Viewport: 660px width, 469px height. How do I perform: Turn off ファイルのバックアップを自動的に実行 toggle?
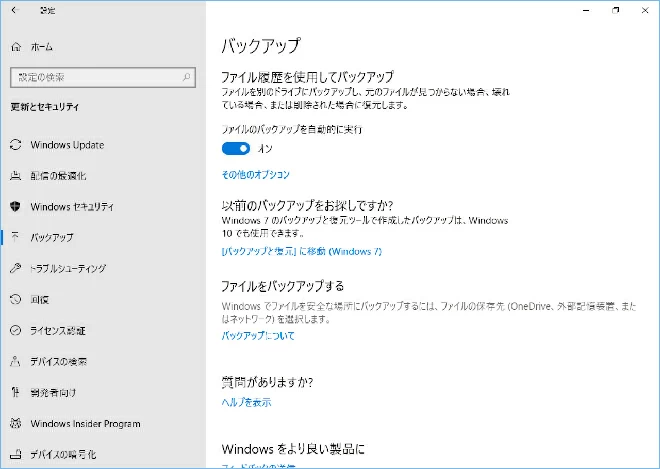(x=236, y=148)
